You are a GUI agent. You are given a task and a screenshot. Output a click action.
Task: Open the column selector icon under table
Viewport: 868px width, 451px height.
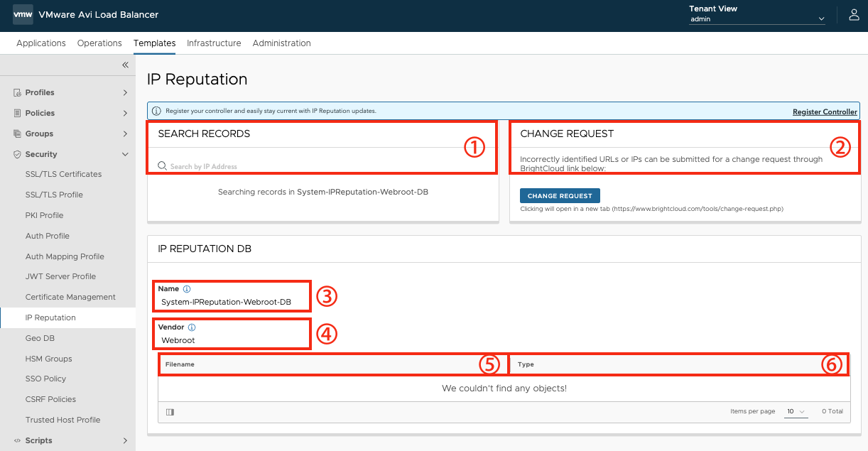point(170,412)
